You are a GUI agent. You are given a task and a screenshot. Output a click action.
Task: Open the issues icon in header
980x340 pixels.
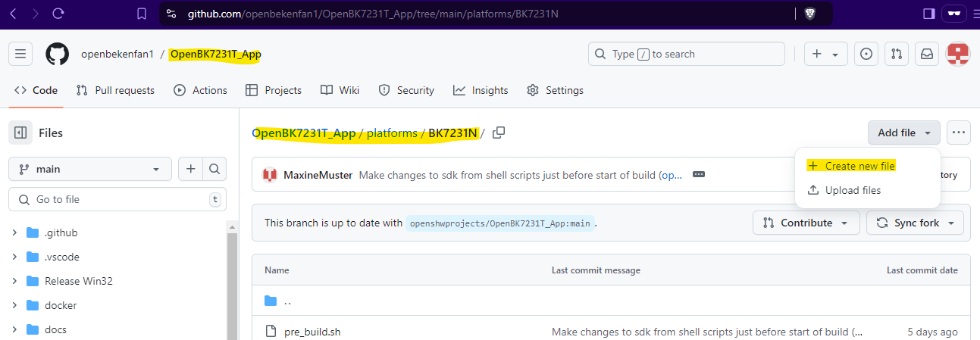pos(866,54)
